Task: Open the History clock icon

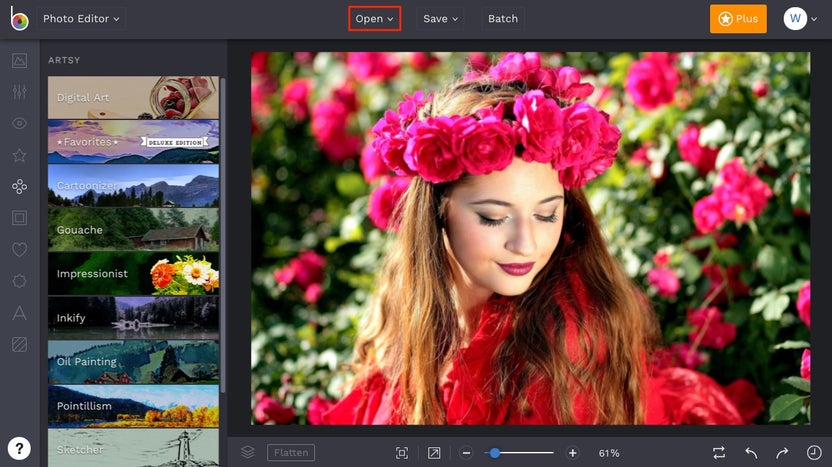Action: (x=813, y=453)
